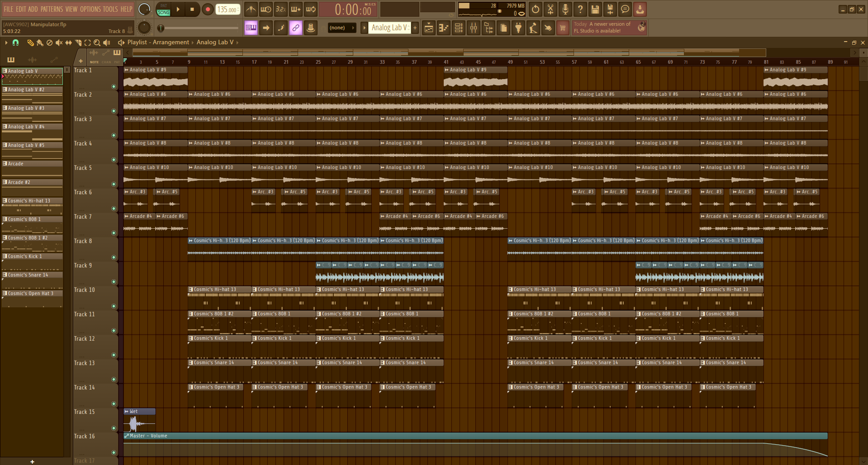Open the Wet clip menu on Track 15
This screenshot has height=465, width=868.
127,412
